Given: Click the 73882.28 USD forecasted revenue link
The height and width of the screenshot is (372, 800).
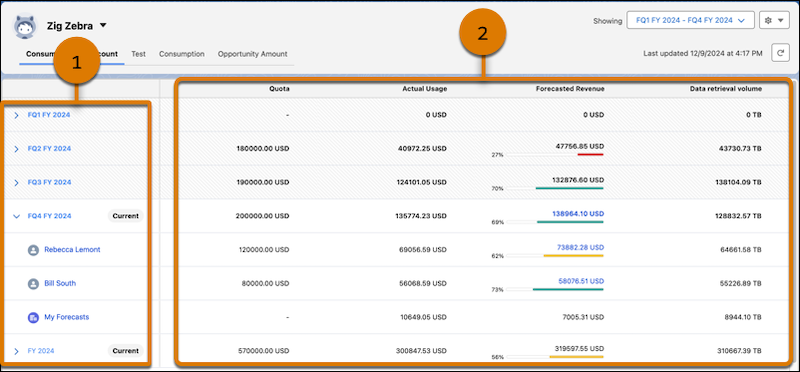Looking at the screenshot, I should [x=581, y=247].
